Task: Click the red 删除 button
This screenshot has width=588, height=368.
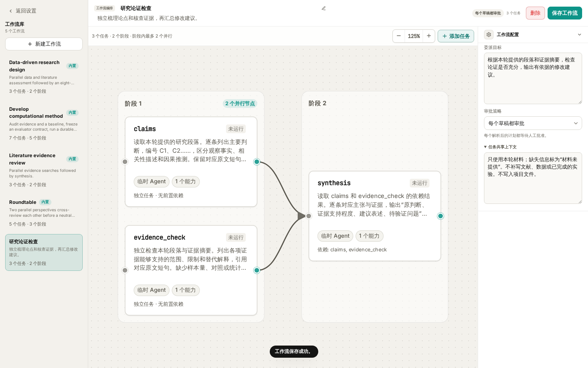Action: point(535,13)
